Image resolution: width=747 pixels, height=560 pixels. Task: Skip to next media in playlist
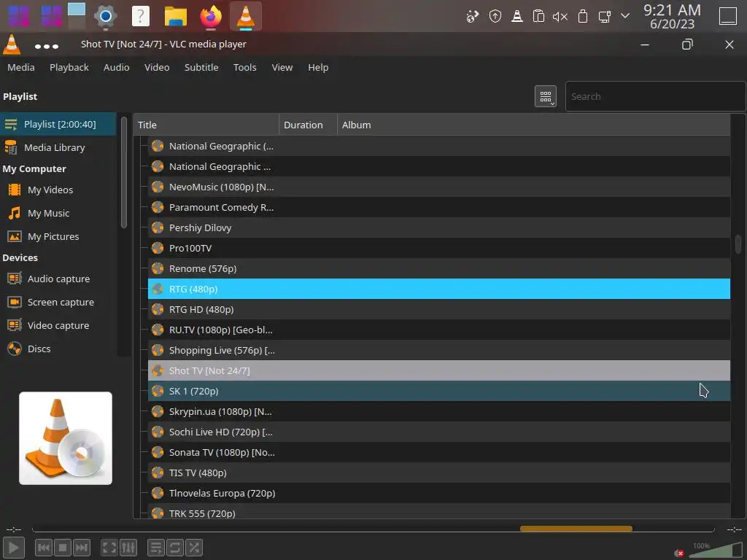(x=82, y=548)
